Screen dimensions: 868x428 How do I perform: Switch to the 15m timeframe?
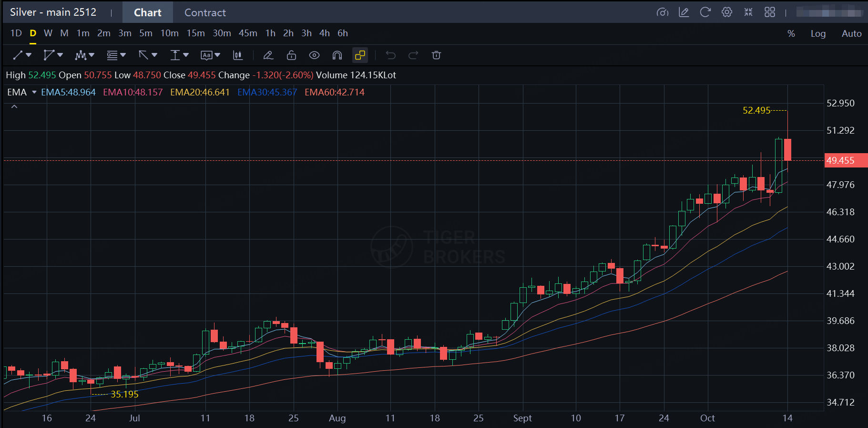tap(195, 33)
